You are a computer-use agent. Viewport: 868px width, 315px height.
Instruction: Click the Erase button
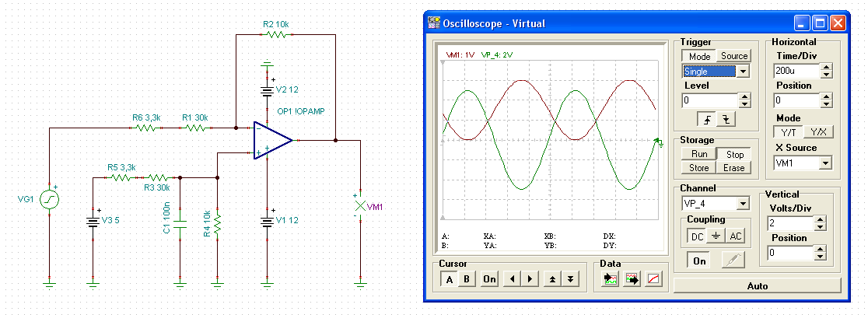point(734,167)
